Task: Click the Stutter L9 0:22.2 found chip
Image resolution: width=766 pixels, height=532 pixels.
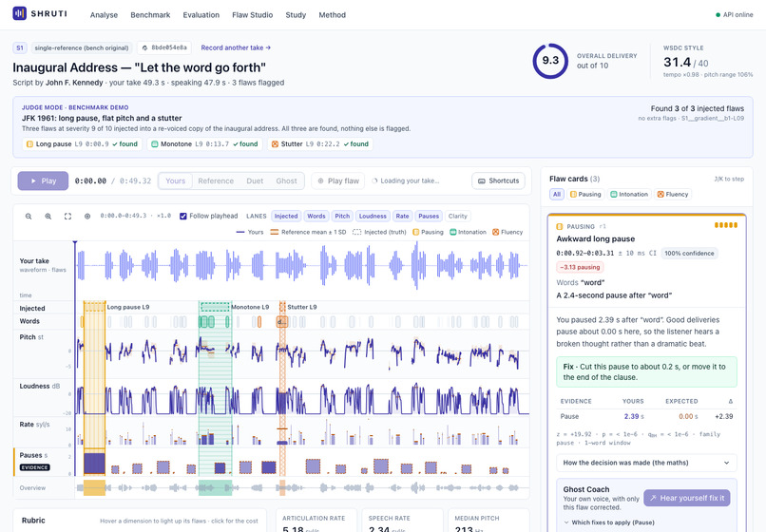Action: click(320, 144)
